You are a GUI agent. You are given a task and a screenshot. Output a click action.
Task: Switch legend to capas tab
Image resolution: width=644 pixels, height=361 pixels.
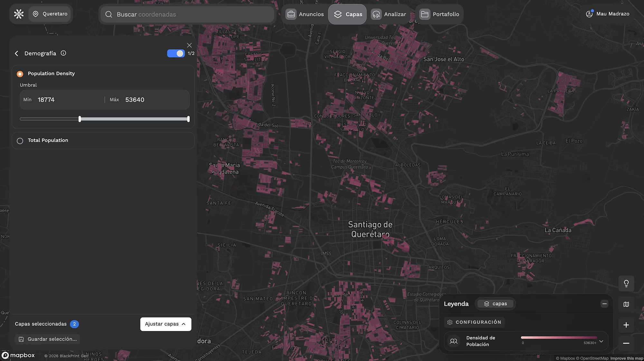pos(495,304)
